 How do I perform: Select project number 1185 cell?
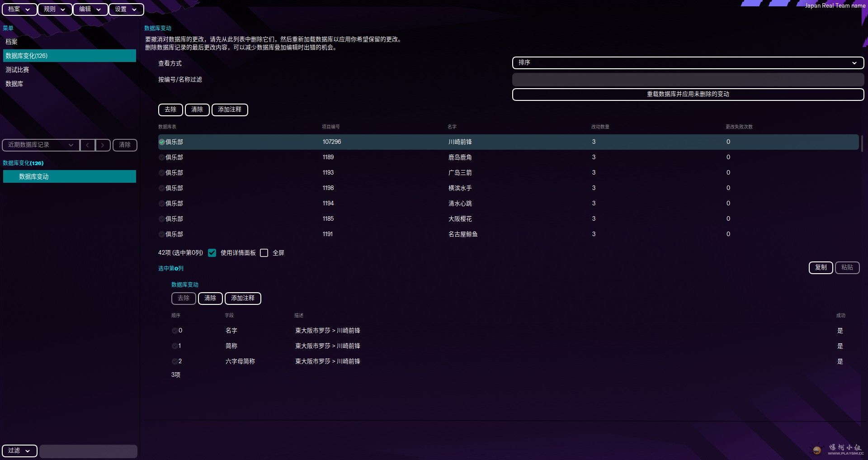pos(328,219)
